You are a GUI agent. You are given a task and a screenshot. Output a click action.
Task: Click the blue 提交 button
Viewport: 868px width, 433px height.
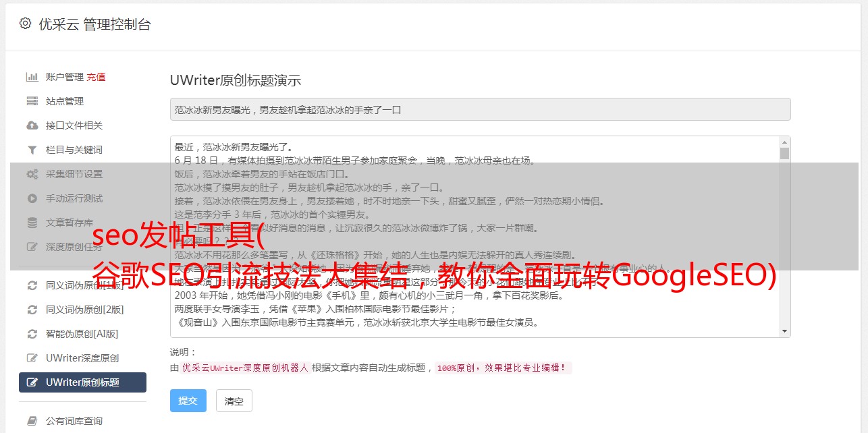pyautogui.click(x=188, y=401)
